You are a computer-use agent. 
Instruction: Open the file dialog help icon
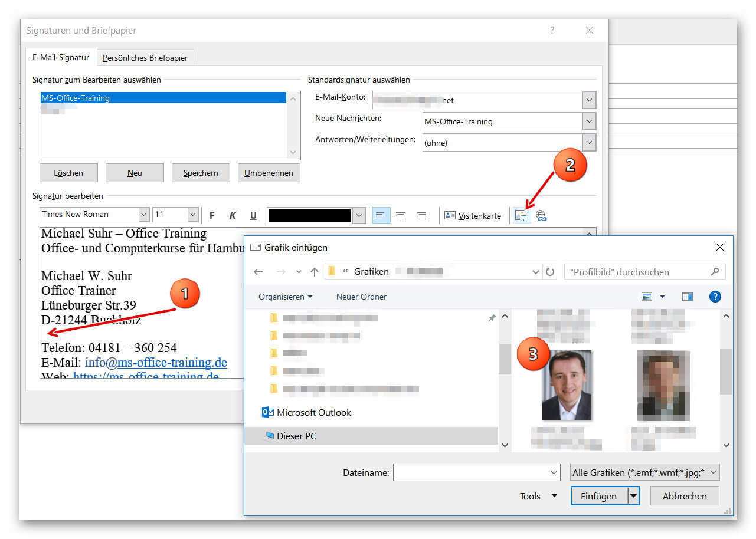pyautogui.click(x=715, y=297)
